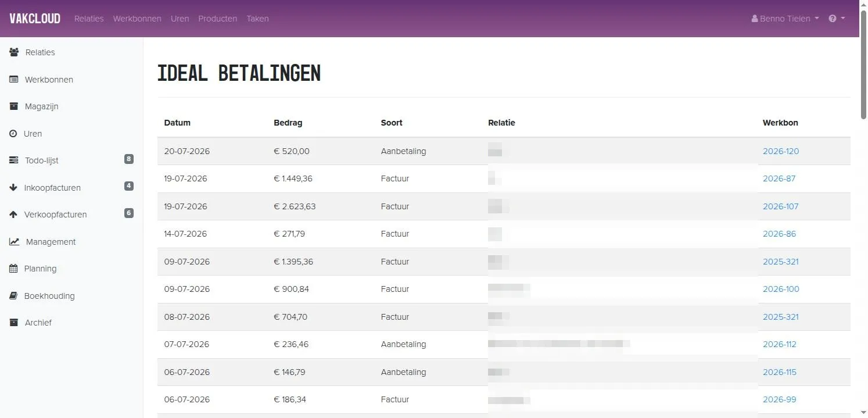Open Relaties in the top navigation bar
This screenshot has width=868, height=418.
pyautogui.click(x=89, y=19)
